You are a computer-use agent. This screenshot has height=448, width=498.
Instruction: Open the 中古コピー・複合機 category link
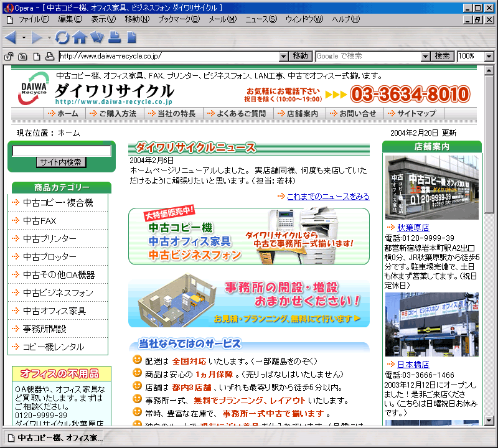[x=58, y=203]
